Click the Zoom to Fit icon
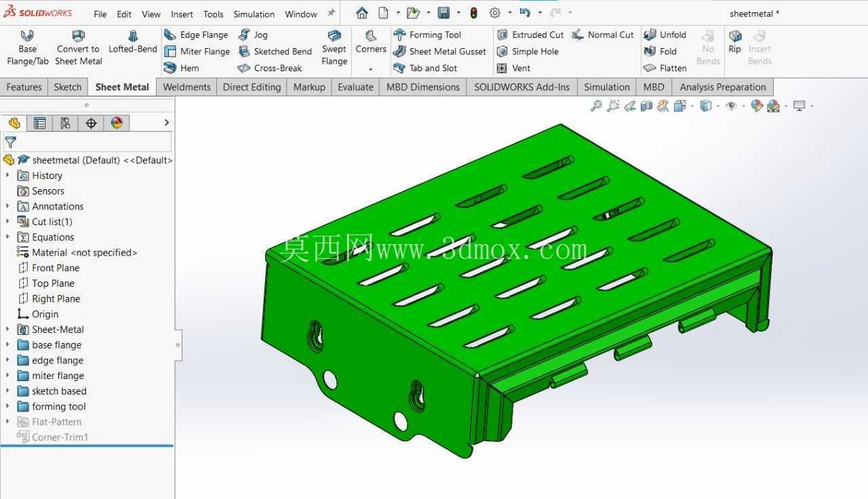 (x=596, y=106)
